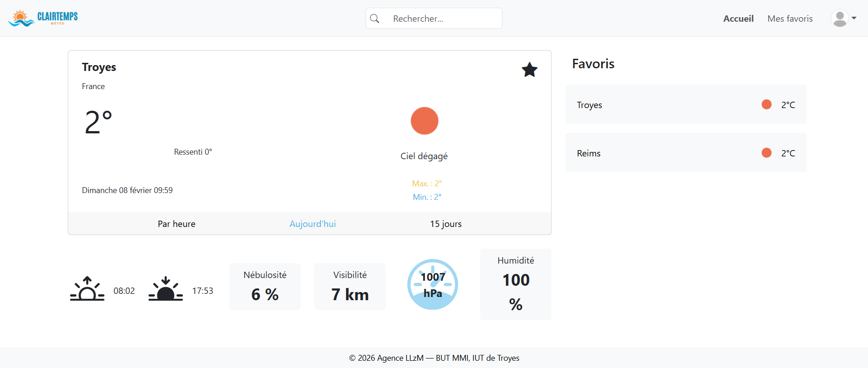Click the France country label
The width and height of the screenshot is (868, 368).
(x=93, y=86)
